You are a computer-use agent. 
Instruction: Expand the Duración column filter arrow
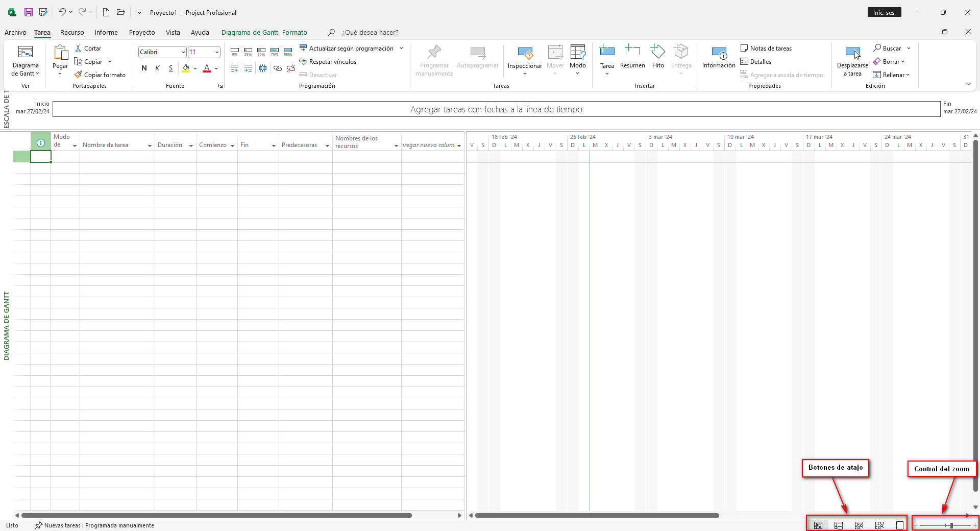pos(191,146)
